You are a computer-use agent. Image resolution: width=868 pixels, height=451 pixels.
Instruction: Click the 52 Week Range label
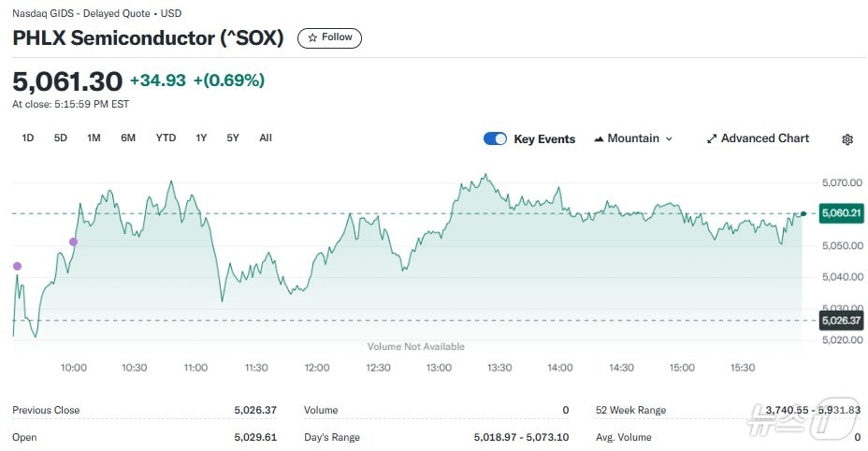point(630,411)
